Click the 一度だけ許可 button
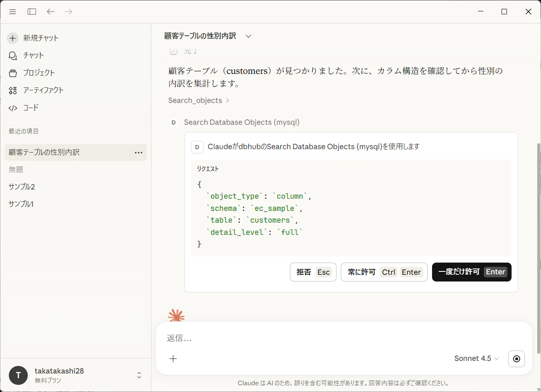541x392 pixels. pos(472,272)
